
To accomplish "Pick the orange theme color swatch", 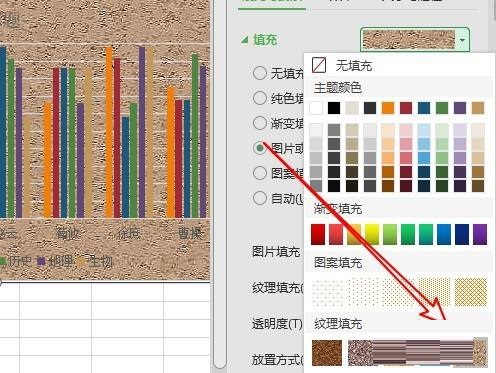I will point(388,108).
